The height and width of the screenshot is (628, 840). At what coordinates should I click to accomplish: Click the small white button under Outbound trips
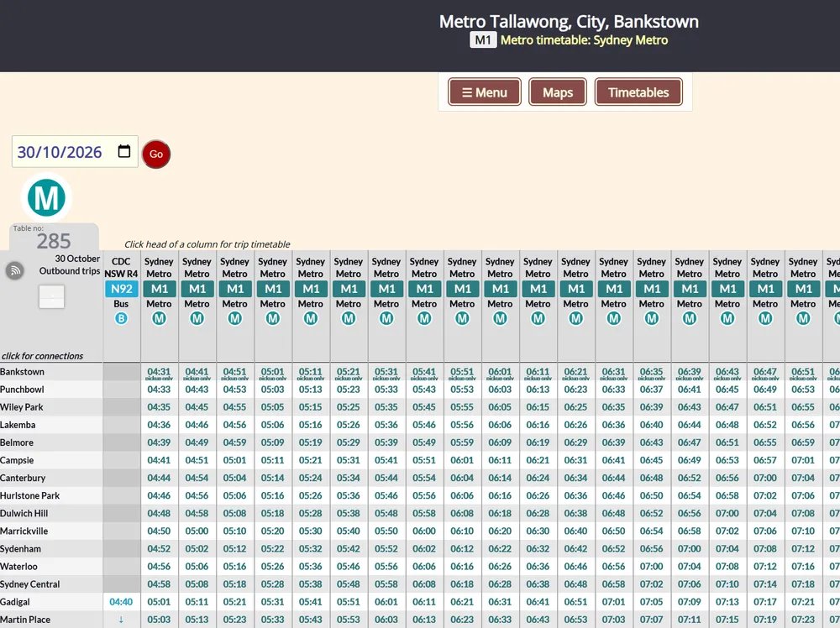(x=51, y=296)
